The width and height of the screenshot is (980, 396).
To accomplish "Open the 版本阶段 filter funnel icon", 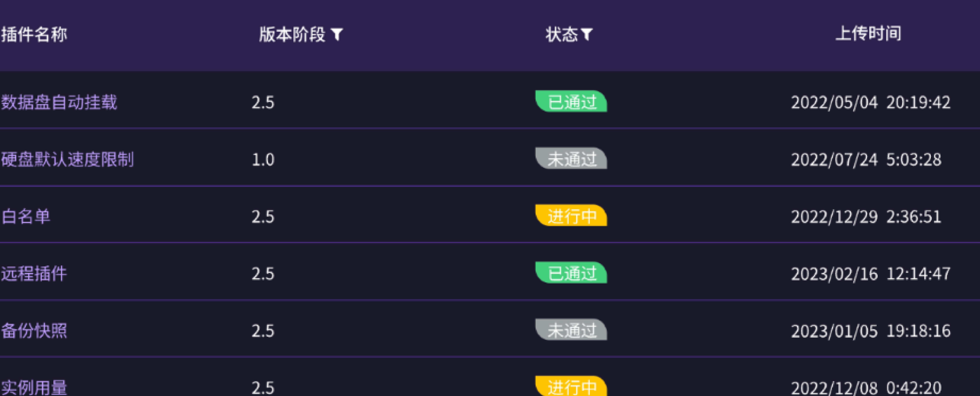I will coord(337,34).
